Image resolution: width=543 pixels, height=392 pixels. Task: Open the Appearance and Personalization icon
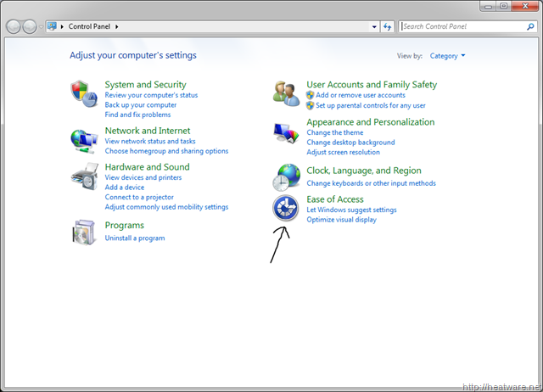286,134
